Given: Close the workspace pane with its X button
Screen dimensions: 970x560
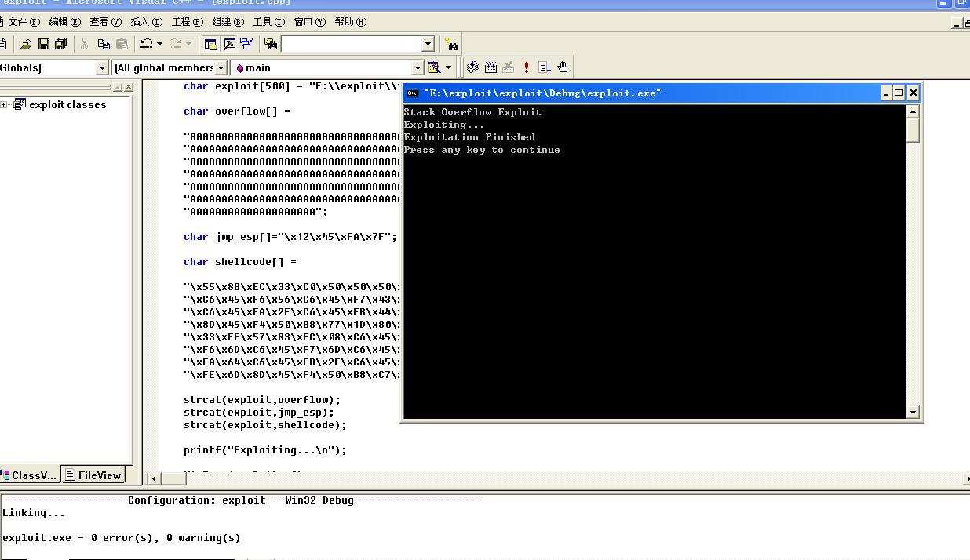Looking at the screenshot, I should (x=129, y=87).
